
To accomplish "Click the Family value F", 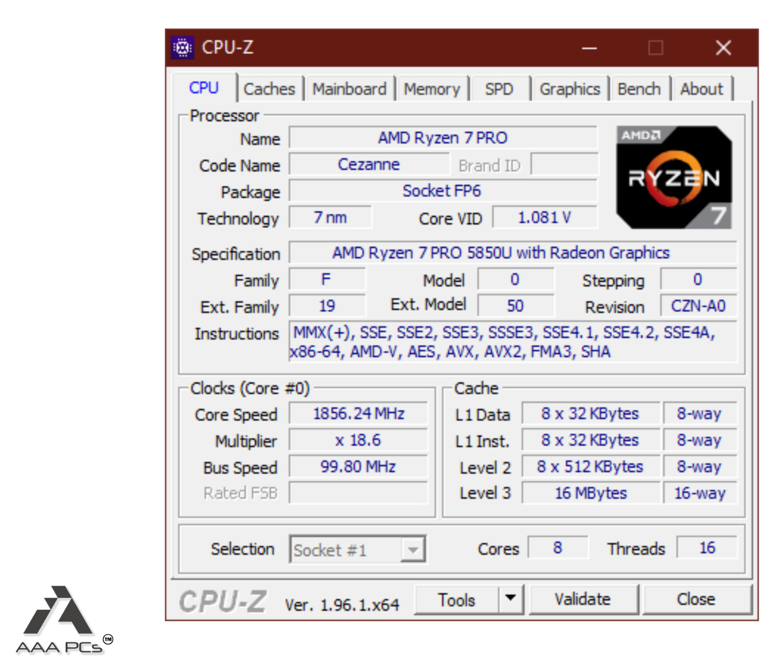I will click(x=327, y=279).
